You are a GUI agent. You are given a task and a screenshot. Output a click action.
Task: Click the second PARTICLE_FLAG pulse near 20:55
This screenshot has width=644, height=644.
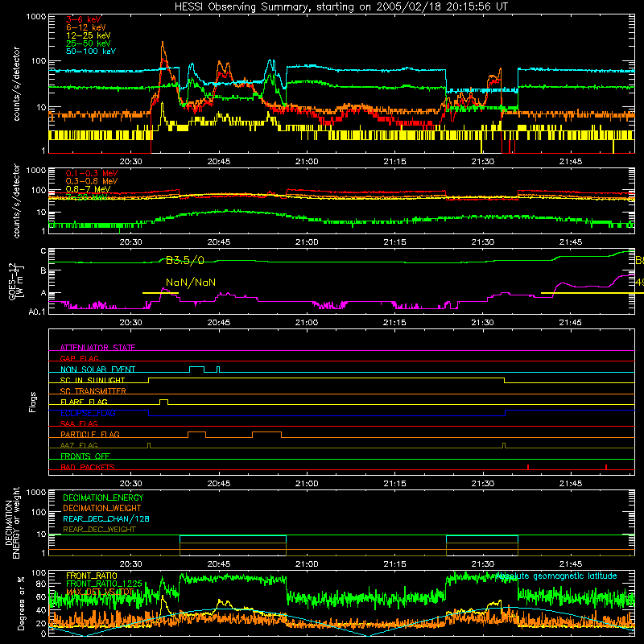click(267, 435)
